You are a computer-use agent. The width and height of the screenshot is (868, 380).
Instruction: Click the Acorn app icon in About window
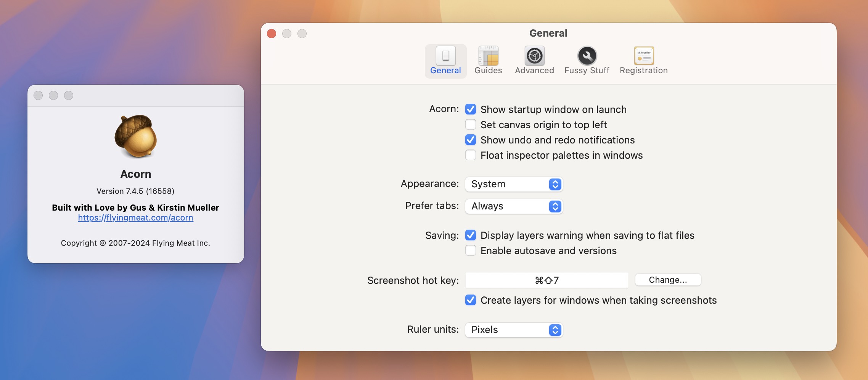(x=136, y=136)
